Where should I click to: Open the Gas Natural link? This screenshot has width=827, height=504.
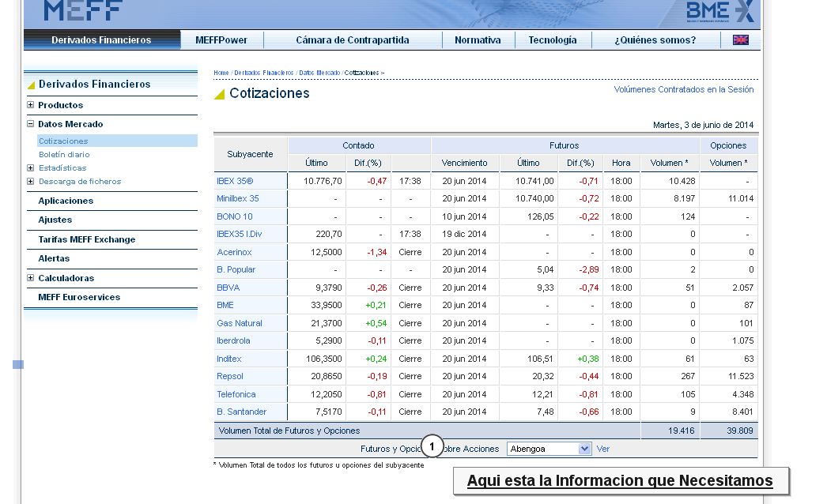(240, 323)
